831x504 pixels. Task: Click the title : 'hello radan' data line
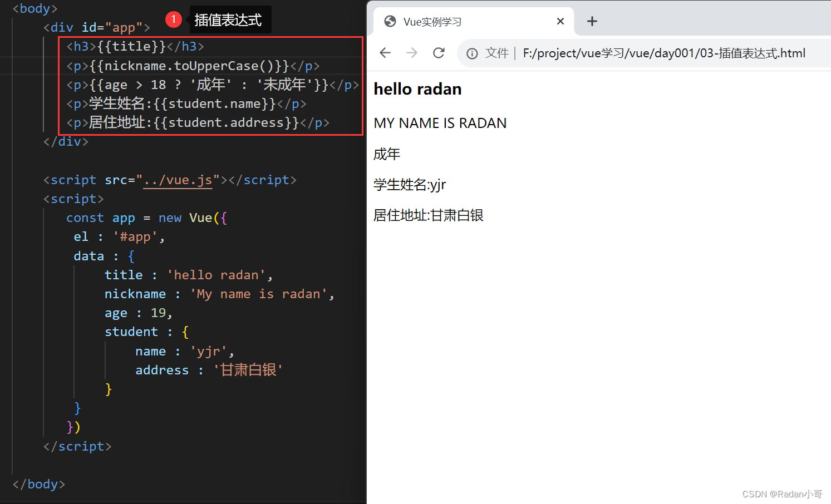[189, 275]
